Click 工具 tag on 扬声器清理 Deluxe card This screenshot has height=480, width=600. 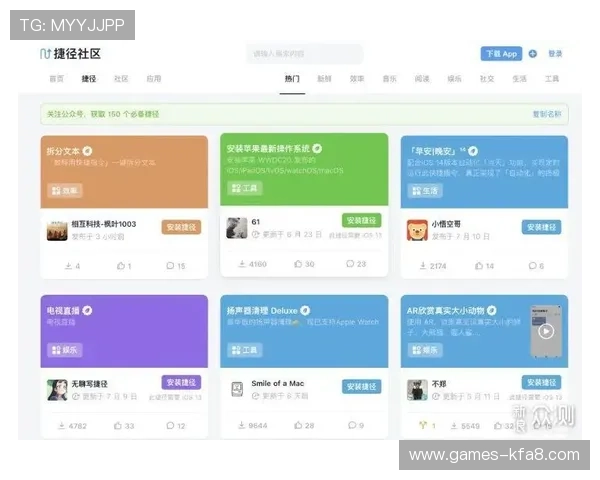245,350
